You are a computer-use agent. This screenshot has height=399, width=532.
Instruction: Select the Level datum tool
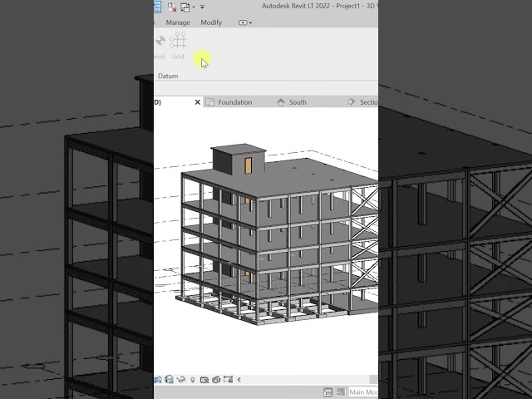click(x=160, y=46)
